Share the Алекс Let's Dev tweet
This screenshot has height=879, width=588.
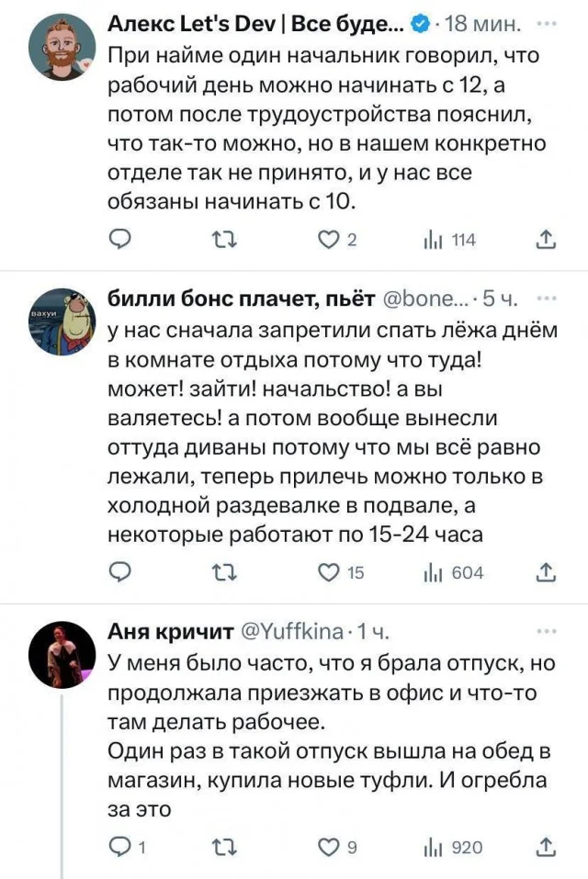pos(546,240)
